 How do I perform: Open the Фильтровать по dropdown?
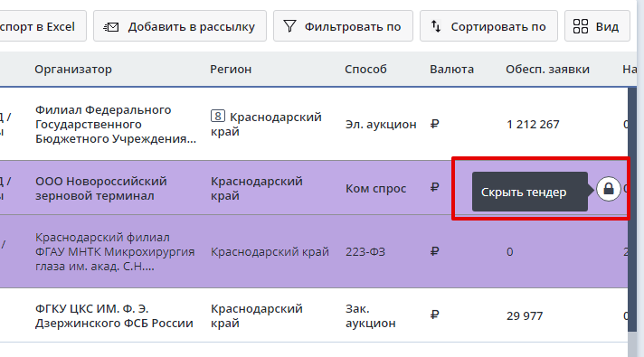pyautogui.click(x=343, y=26)
